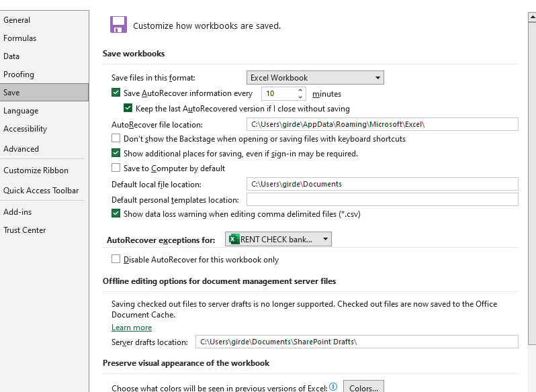Toggle Show data loss warning for csv
Screen dimensions: 536x392
[116, 213]
